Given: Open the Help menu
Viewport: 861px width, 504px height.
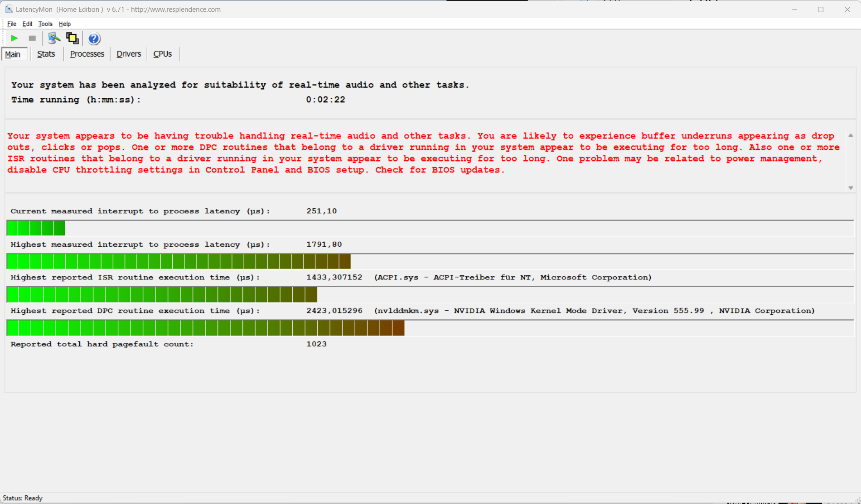Looking at the screenshot, I should click(65, 24).
